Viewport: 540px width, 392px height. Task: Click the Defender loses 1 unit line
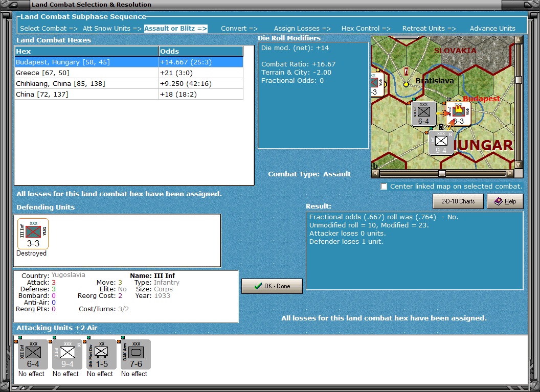pyautogui.click(x=346, y=241)
